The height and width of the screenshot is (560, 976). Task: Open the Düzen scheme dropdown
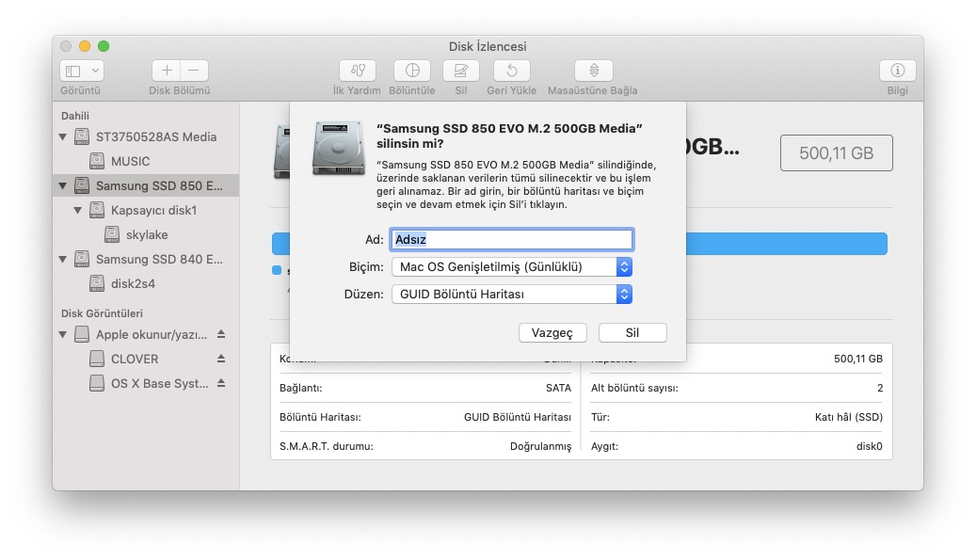coord(511,295)
